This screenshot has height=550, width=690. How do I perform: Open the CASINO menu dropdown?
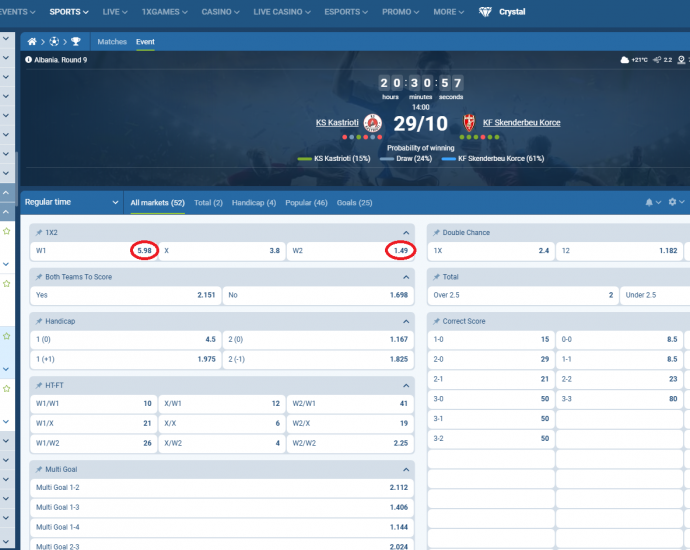(x=220, y=12)
